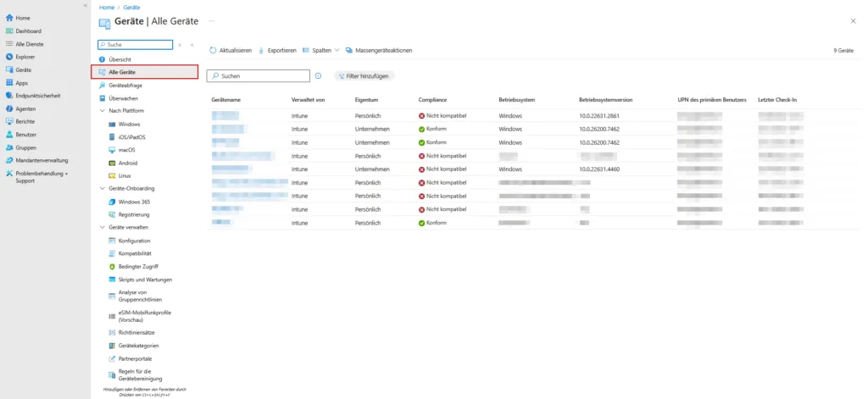Screen dimensions: 868x399
Task: Select Übersicht in the device menu
Action: pyautogui.click(x=120, y=59)
